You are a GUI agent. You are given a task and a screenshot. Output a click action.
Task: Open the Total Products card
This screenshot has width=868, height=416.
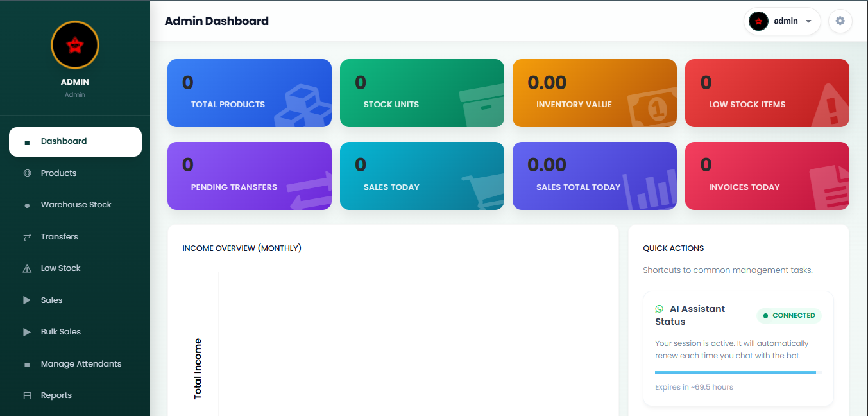point(250,93)
